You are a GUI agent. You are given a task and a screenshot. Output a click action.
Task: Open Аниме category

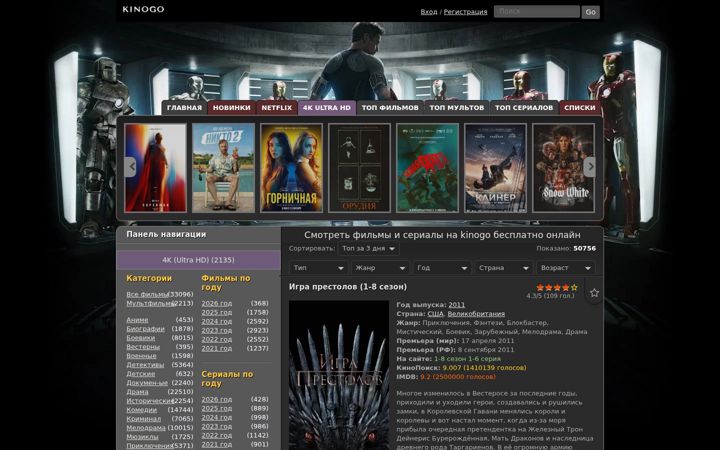(x=137, y=320)
